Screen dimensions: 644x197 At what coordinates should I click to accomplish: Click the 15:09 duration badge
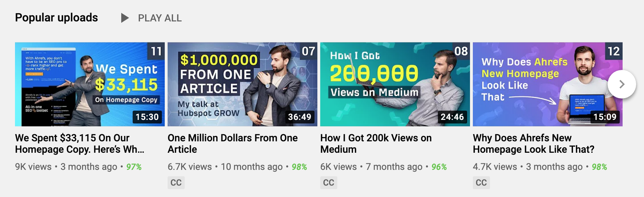[x=605, y=117]
